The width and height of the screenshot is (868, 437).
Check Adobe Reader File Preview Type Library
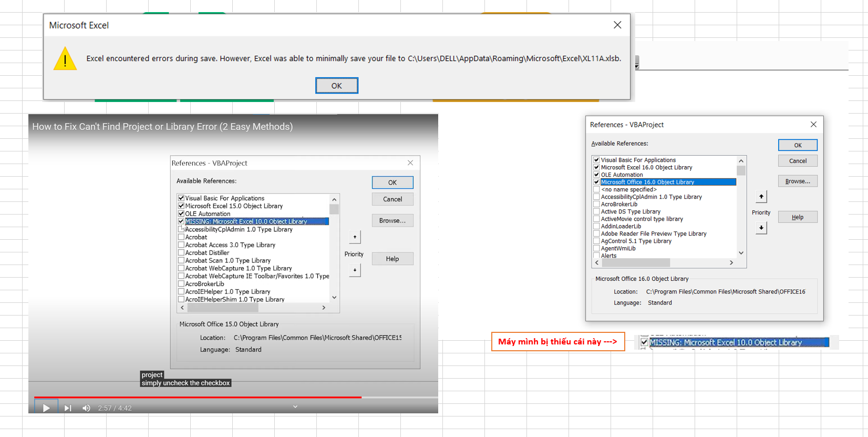point(596,233)
